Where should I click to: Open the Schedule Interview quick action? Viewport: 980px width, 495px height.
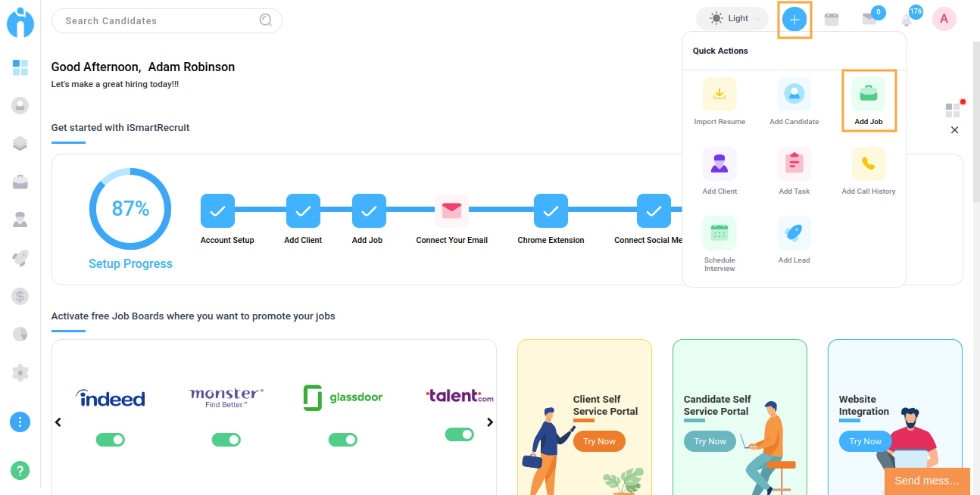point(719,233)
